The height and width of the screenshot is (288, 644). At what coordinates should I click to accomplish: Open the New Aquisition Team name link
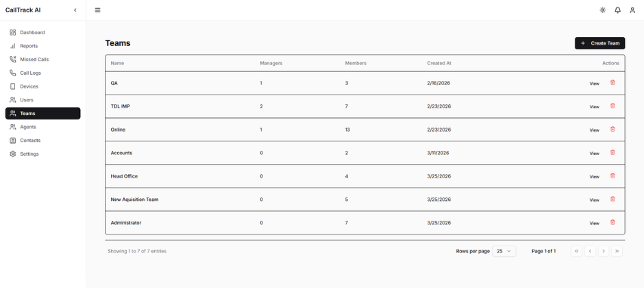click(134, 200)
